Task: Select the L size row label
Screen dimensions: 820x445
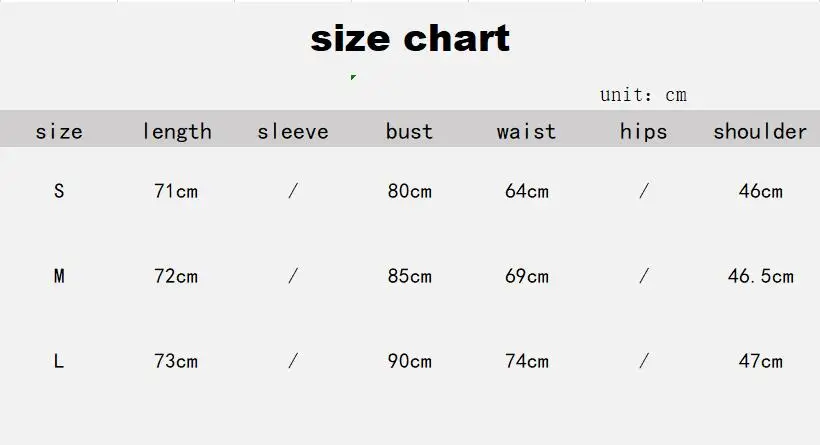Action: coord(59,360)
